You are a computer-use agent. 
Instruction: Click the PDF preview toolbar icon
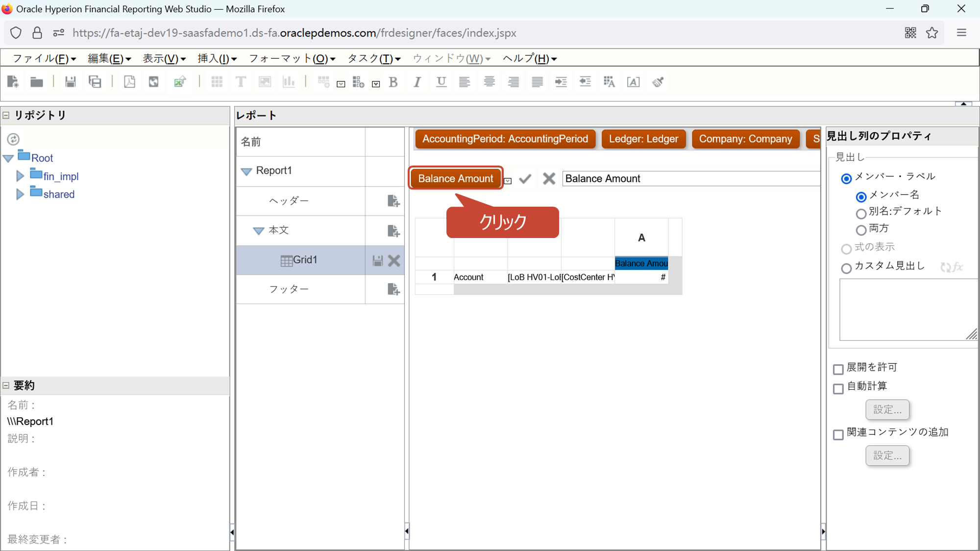click(x=129, y=82)
